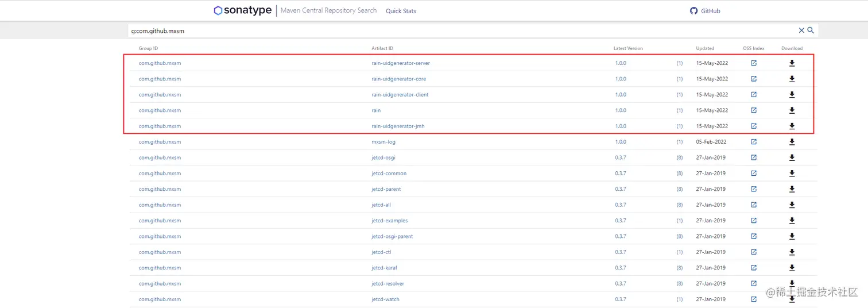
Task: Click the 05-Feb-2022 date of mxsm-log
Action: [x=712, y=142]
